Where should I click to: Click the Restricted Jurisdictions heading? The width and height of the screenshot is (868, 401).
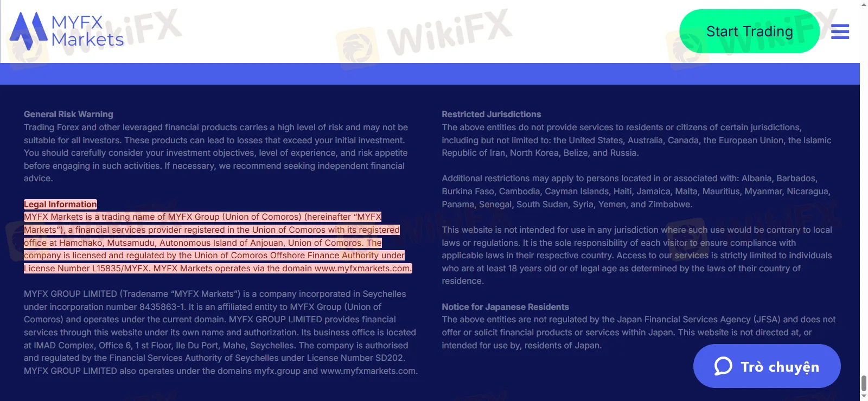tap(491, 114)
